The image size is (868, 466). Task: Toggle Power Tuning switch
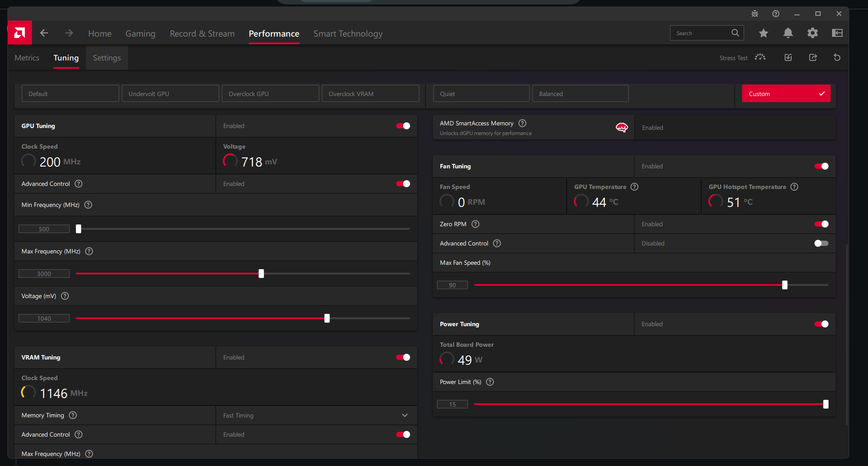click(822, 324)
